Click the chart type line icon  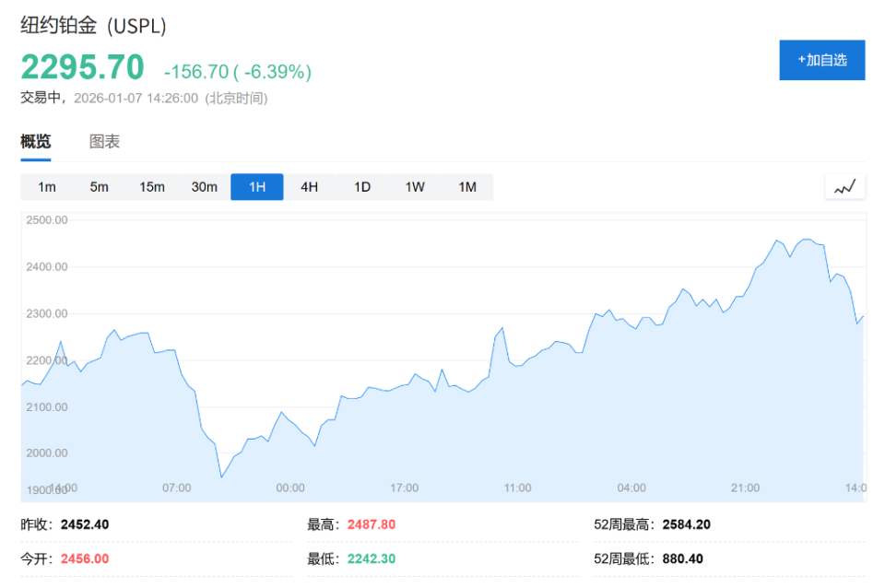(844, 187)
